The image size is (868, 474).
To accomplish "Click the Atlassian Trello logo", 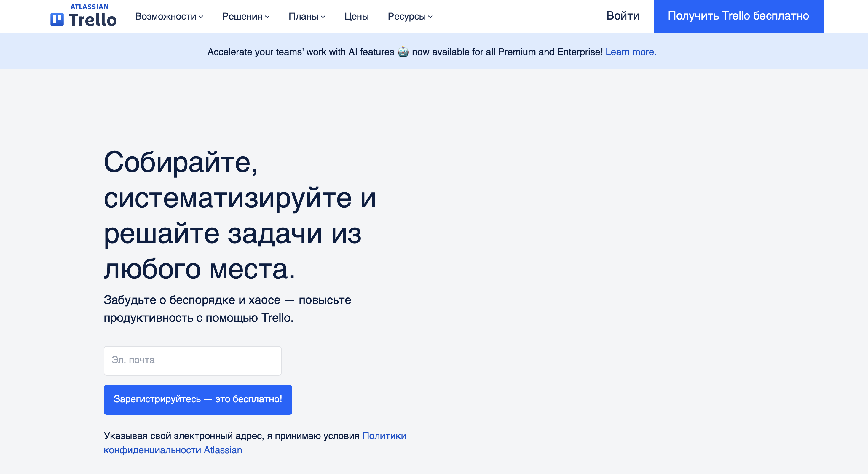I will coord(83,15).
